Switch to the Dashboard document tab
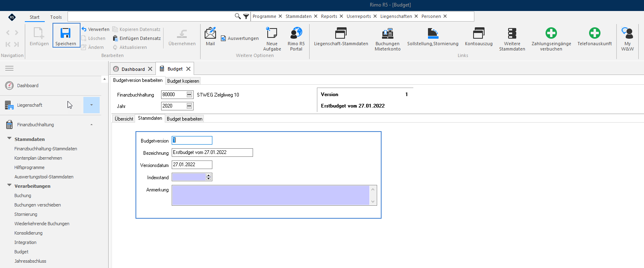The width and height of the screenshot is (644, 268). point(133,69)
